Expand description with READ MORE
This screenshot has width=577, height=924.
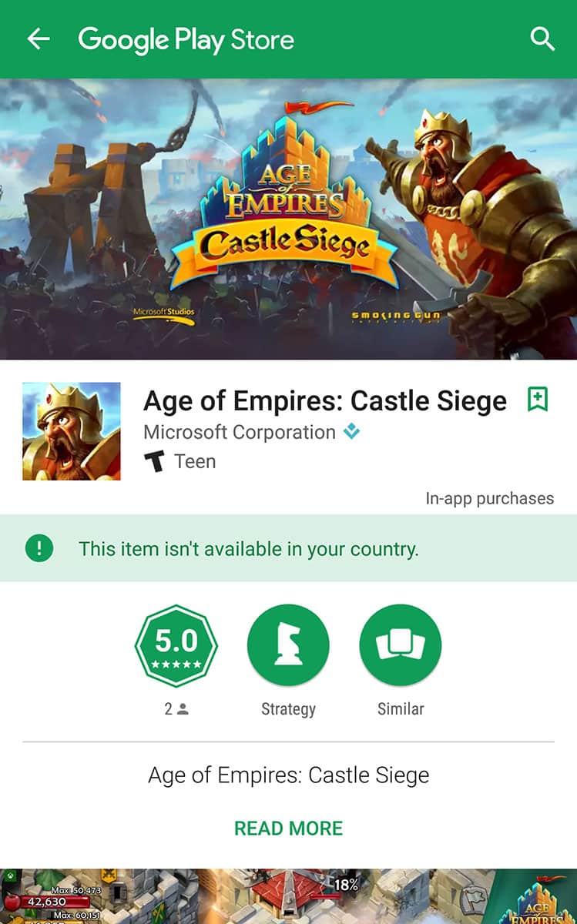tap(288, 829)
